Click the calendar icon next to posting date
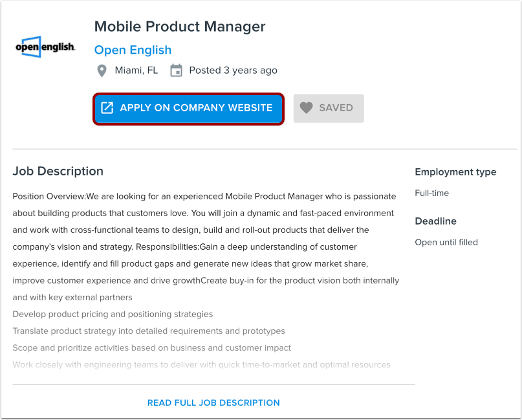This screenshot has height=420, width=522. (x=176, y=70)
